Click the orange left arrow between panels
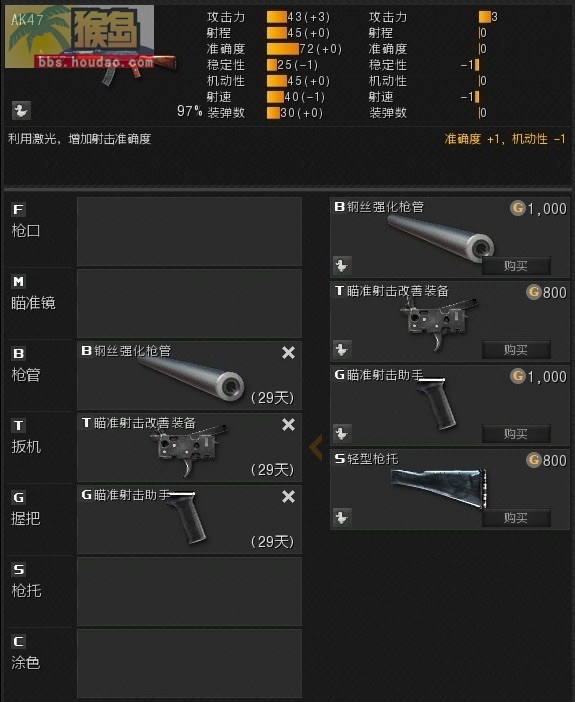 pyautogui.click(x=316, y=447)
